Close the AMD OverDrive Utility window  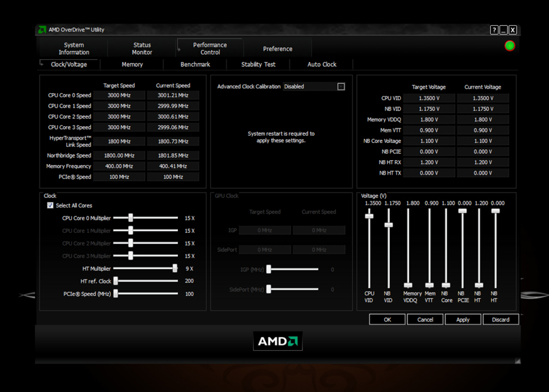(512, 30)
